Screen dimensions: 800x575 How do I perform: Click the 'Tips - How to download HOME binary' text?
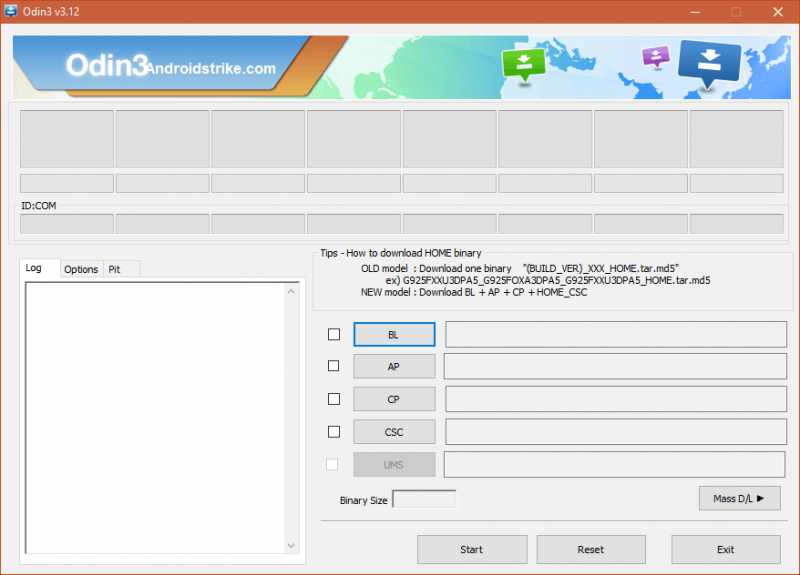click(401, 253)
